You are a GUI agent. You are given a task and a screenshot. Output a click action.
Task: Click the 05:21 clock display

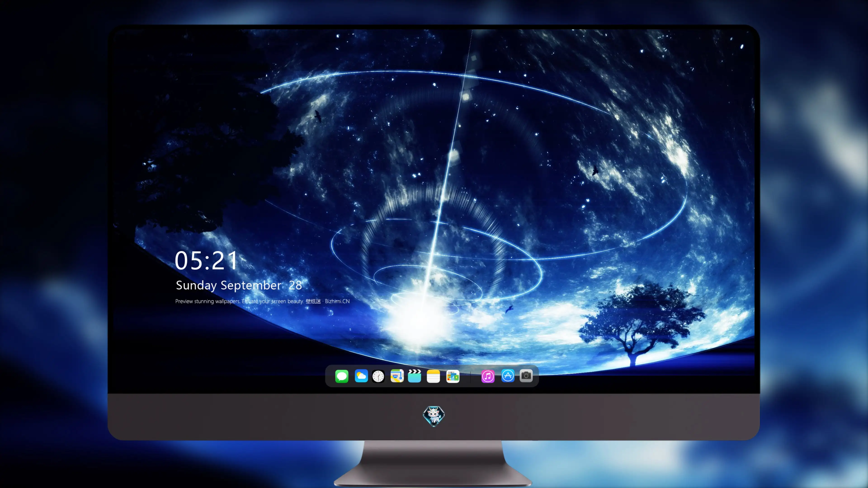pos(206,260)
